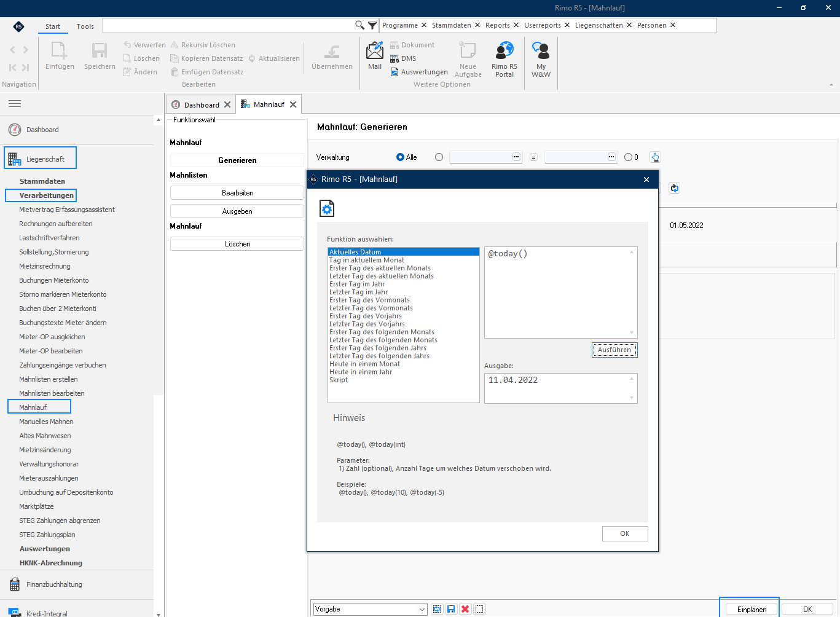Click the Generieren button

pyautogui.click(x=237, y=160)
